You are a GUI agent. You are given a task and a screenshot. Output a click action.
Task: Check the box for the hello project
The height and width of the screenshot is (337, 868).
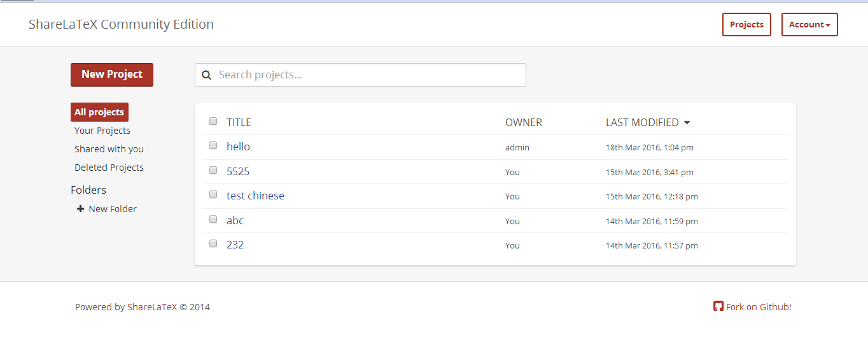[x=213, y=146]
